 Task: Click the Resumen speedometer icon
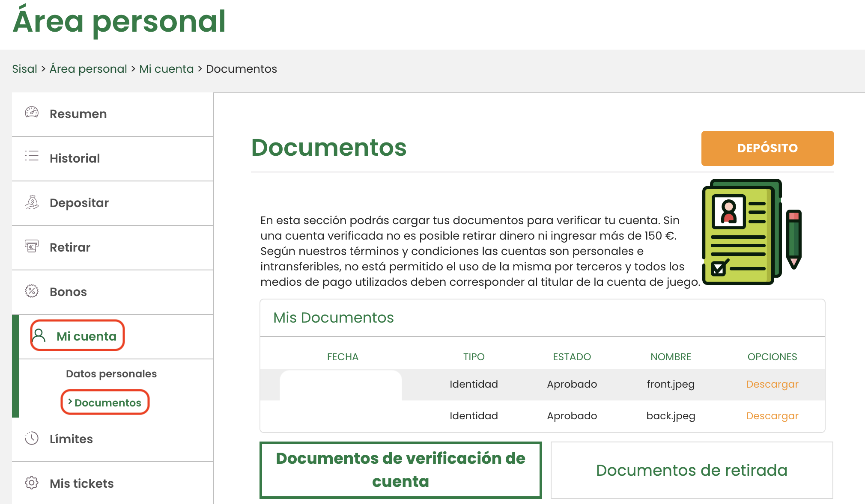(x=32, y=113)
